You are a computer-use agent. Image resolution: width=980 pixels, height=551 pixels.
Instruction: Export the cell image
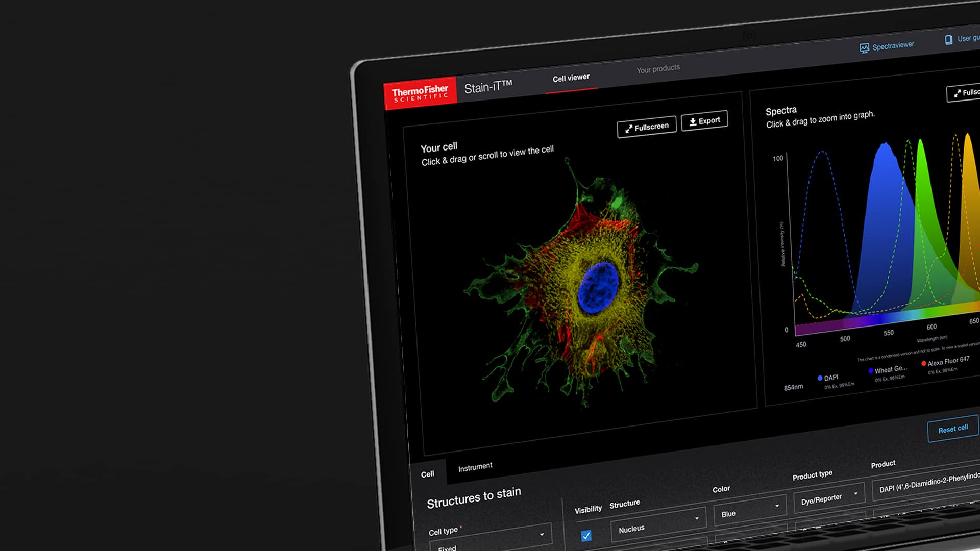(704, 121)
